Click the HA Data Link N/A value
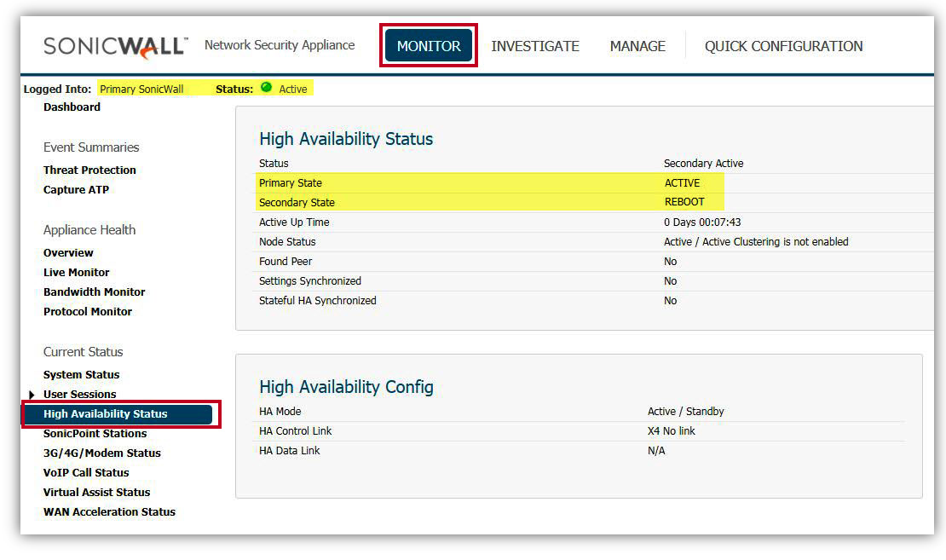 (x=656, y=451)
